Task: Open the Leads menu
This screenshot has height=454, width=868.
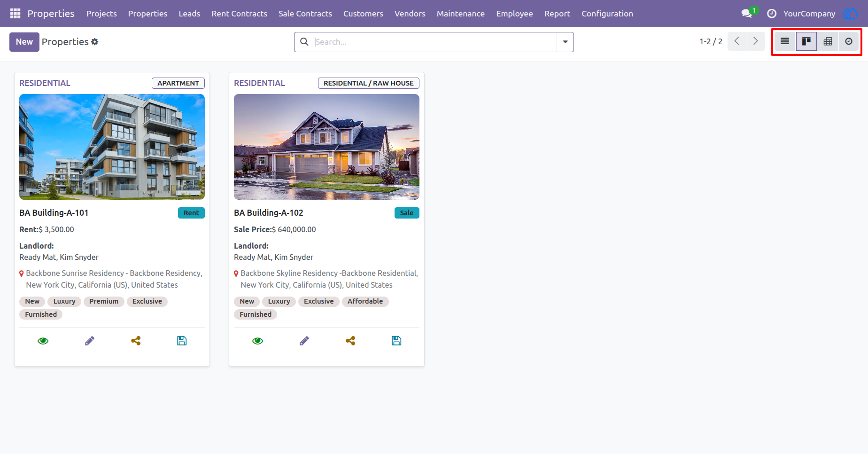Action: 189,14
